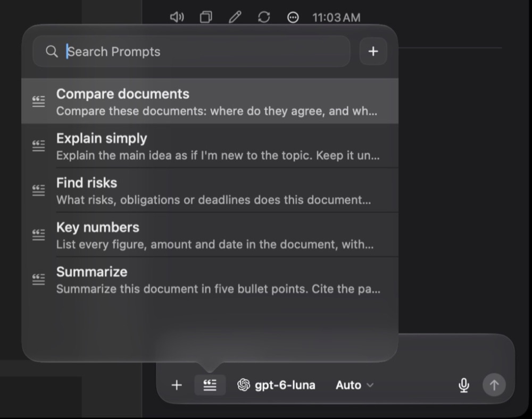Click 'What risks, obligations or deadlines' description
The width and height of the screenshot is (532, 419).
click(154, 200)
